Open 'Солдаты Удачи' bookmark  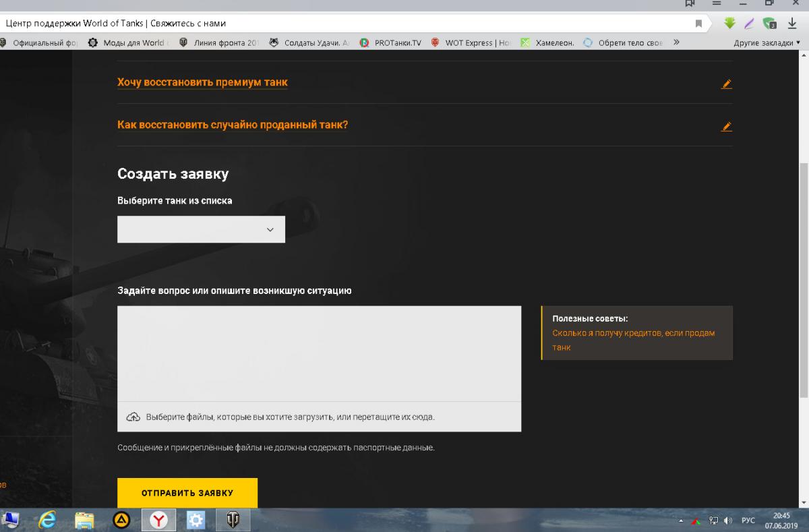click(x=310, y=42)
